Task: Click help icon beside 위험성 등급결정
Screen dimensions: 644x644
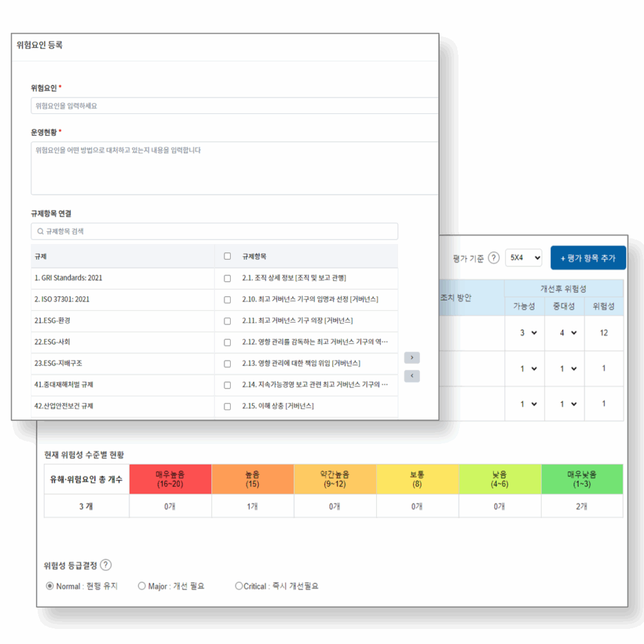Action: [106, 565]
